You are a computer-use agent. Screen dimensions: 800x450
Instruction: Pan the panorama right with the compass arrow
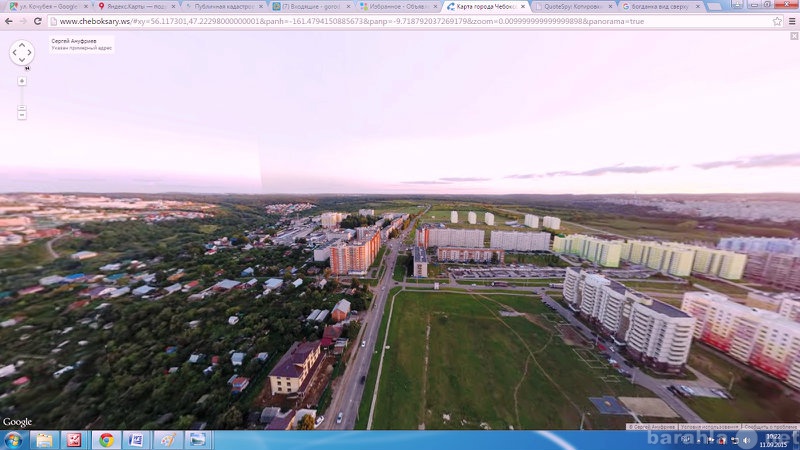pyautogui.click(x=30, y=53)
